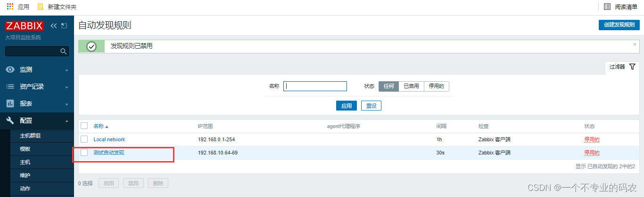Click the list icon beside 资产记录
644x197 pixels.
tap(10, 86)
